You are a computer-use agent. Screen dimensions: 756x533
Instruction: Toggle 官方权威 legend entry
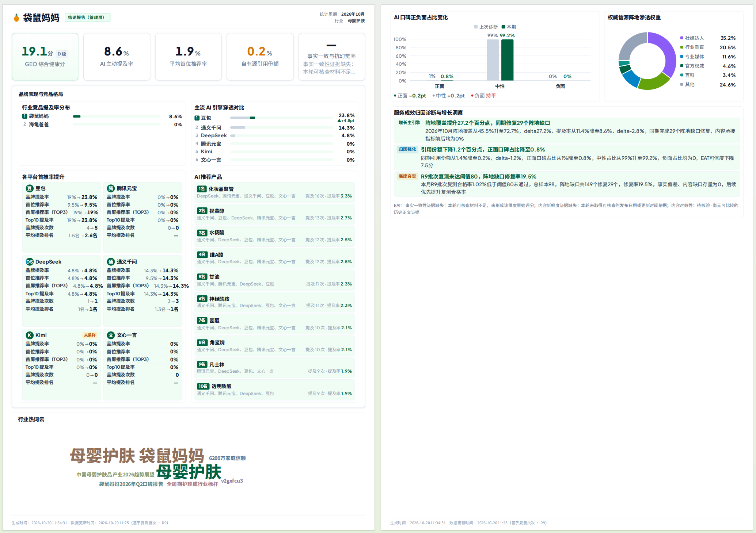click(x=692, y=66)
